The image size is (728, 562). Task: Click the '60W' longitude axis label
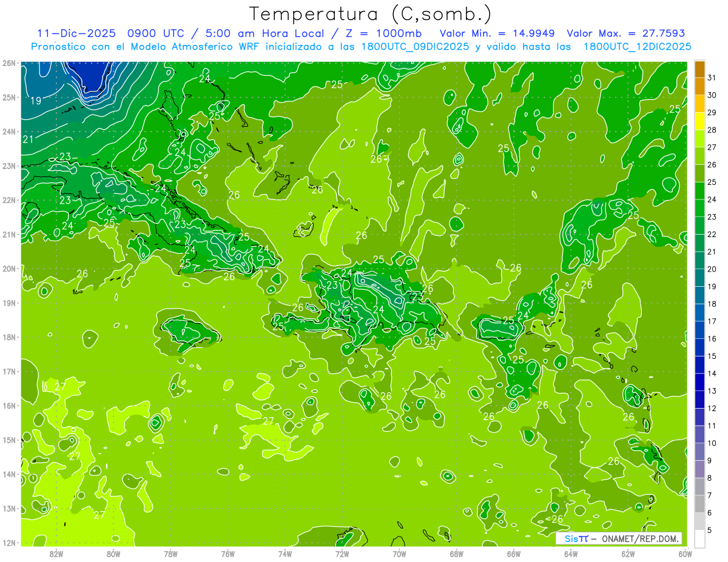coord(685,554)
